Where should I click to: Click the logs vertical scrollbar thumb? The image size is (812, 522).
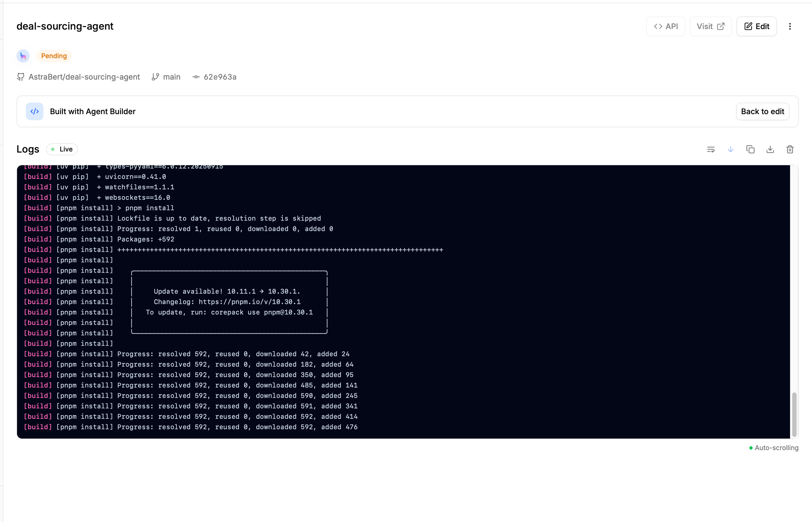pyautogui.click(x=794, y=414)
